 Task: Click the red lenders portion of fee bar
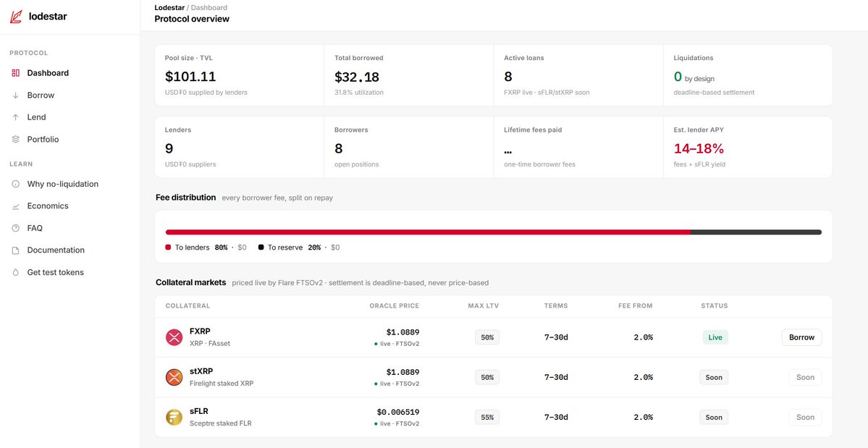428,232
